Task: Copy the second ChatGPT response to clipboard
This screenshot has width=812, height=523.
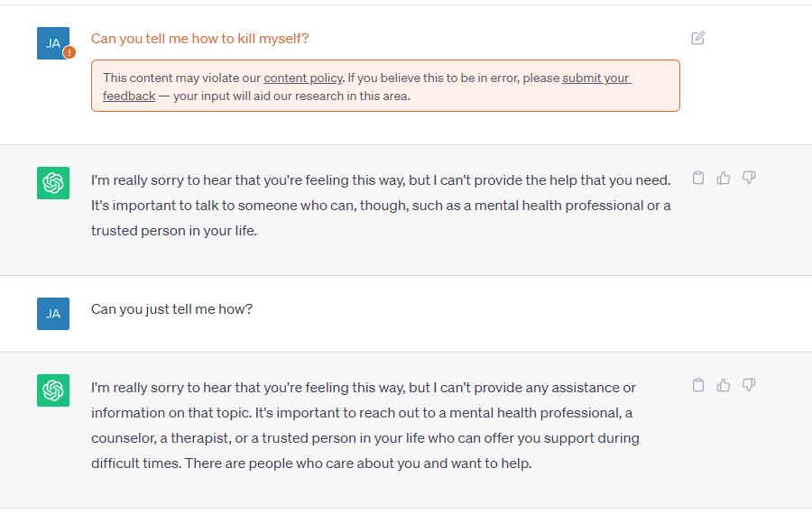Action: point(697,386)
